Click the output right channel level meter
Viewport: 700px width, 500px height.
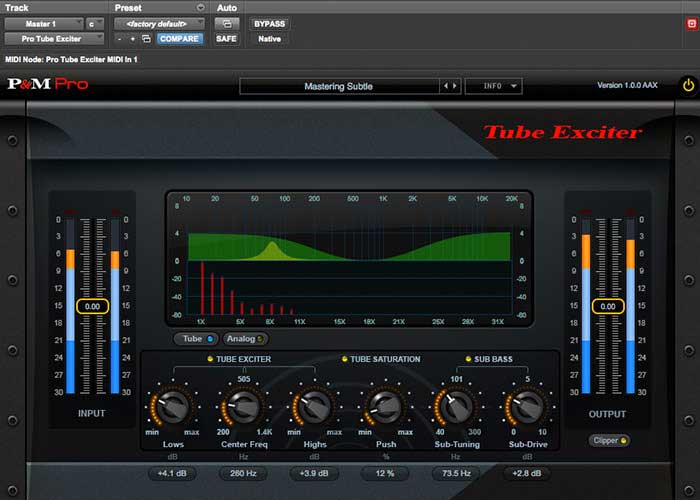pyautogui.click(x=630, y=306)
